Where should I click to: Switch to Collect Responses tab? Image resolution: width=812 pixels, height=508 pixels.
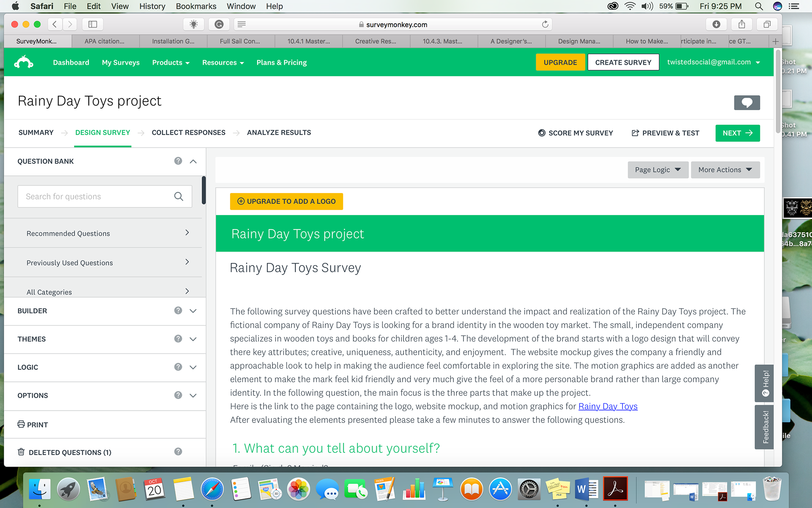tap(189, 133)
